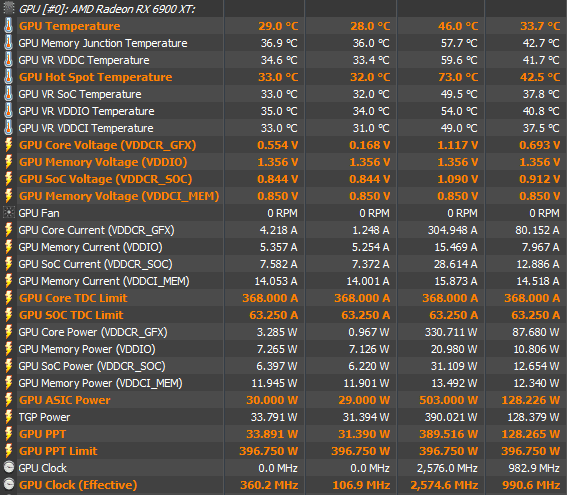The image size is (567, 495).
Task: Click the thermometer icon beside GPU Hot Spot Temperature
Action: click(x=8, y=77)
